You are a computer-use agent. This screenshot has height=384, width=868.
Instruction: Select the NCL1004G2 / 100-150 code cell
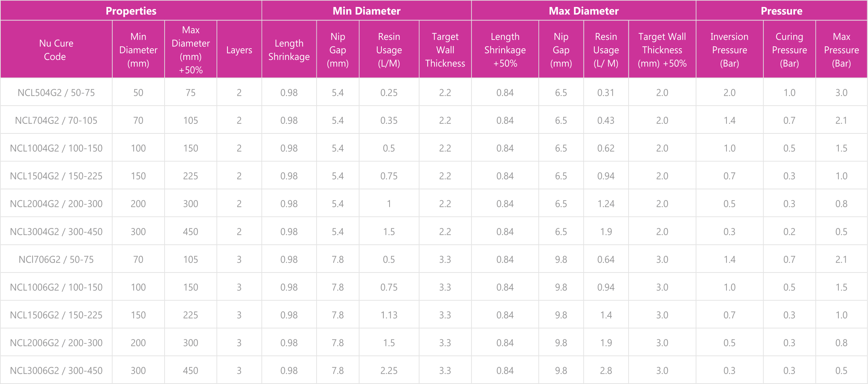[56, 148]
